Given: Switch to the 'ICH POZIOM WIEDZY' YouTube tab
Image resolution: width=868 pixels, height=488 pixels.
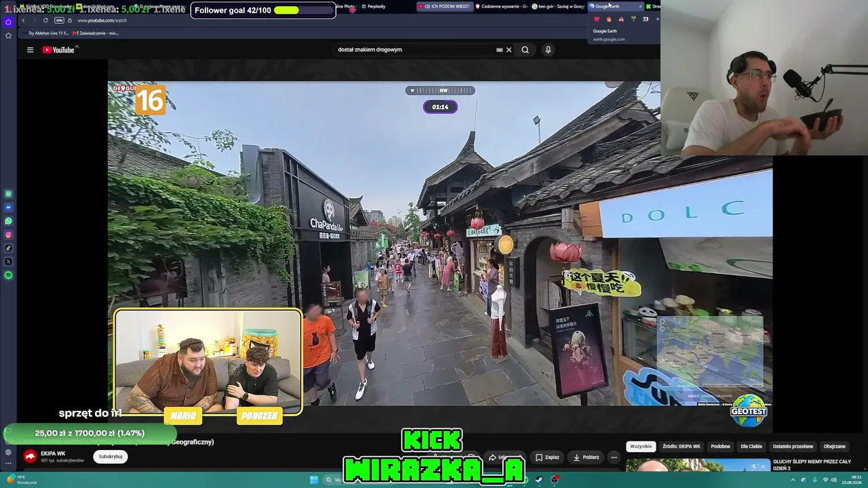Looking at the screenshot, I should [x=444, y=6].
